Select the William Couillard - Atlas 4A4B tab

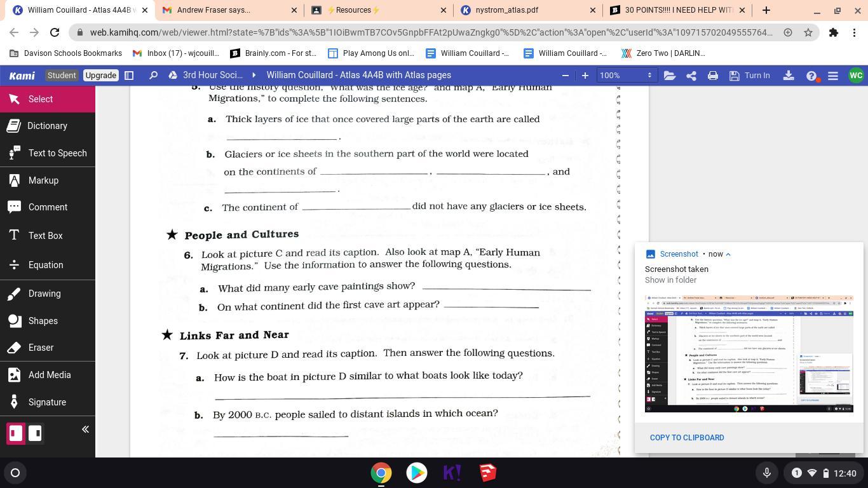(80, 10)
